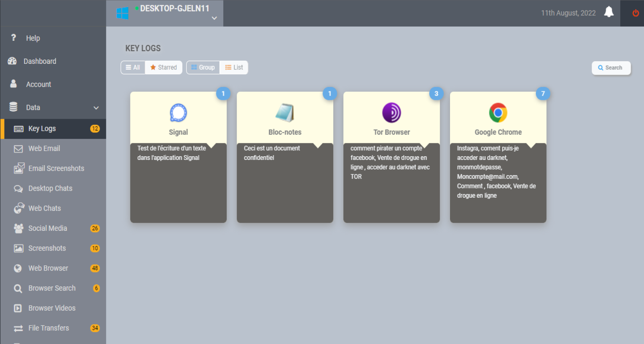The height and width of the screenshot is (344, 644).
Task: Switch to List view
Action: pos(234,68)
